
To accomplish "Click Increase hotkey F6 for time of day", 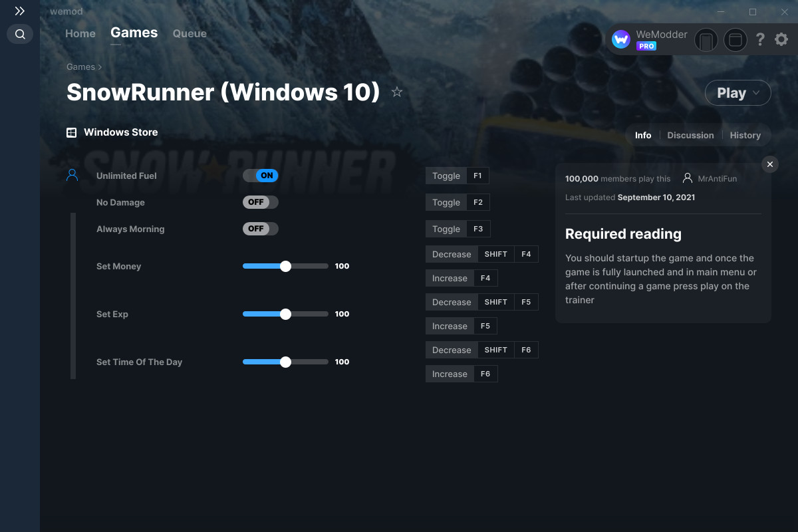I will [x=462, y=374].
